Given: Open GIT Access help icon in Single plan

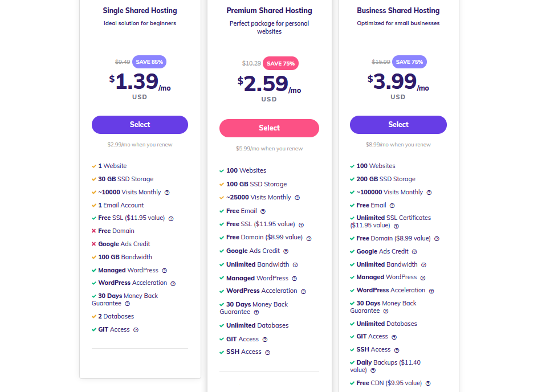Looking at the screenshot, I should pyautogui.click(x=136, y=330).
